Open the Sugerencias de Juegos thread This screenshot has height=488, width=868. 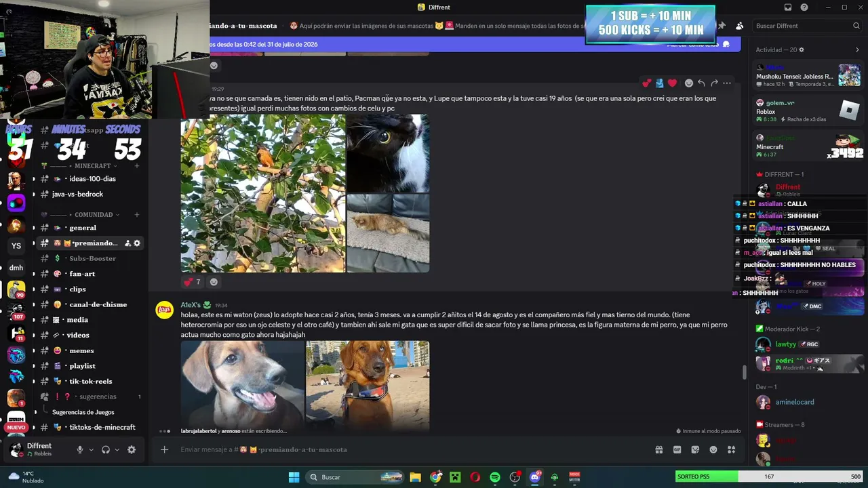click(83, 412)
